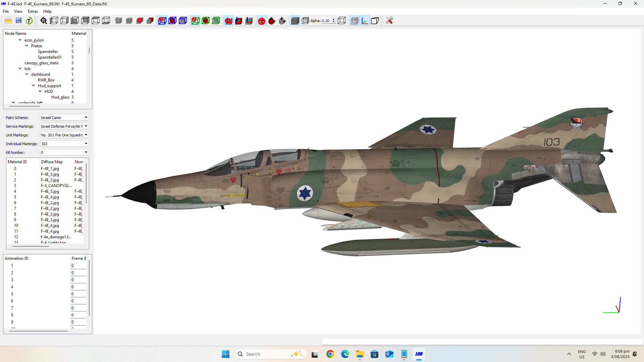
Task: Open the Extras menu
Action: tap(33, 11)
